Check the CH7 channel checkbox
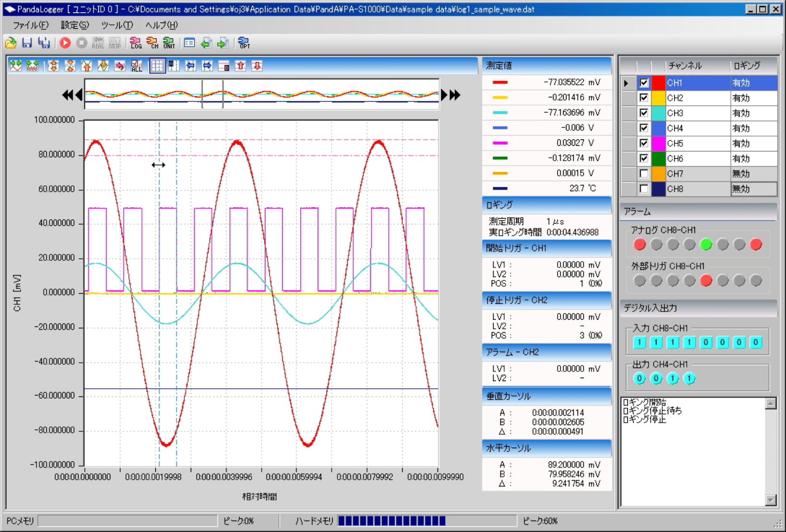786x532 pixels. click(644, 173)
